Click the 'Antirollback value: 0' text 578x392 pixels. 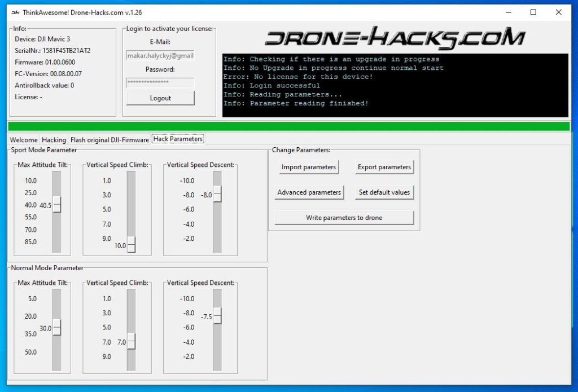[44, 86]
